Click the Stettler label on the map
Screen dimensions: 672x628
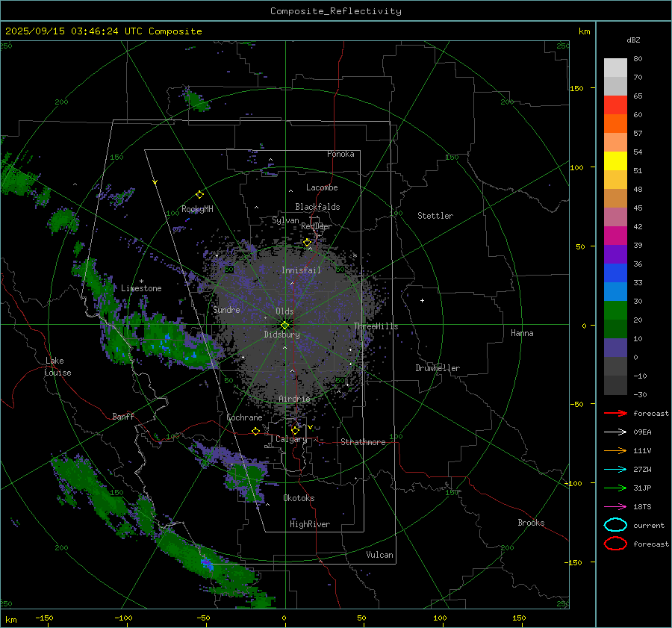point(435,216)
